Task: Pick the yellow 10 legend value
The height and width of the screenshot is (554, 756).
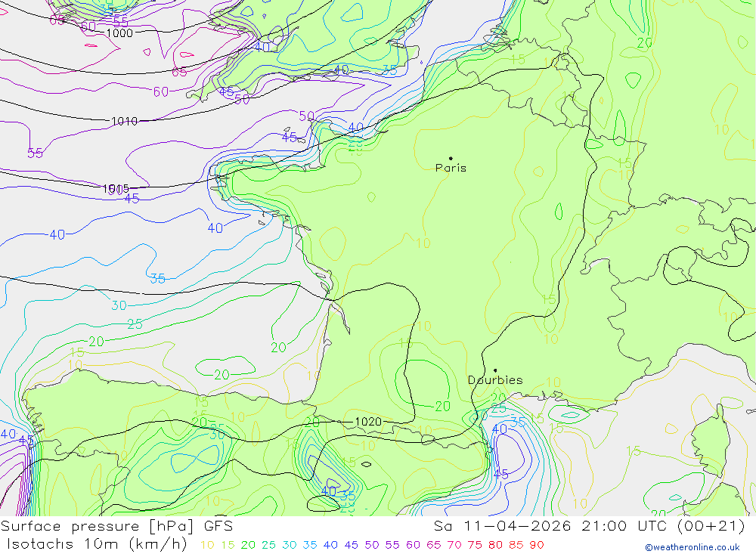Action: 207,545
